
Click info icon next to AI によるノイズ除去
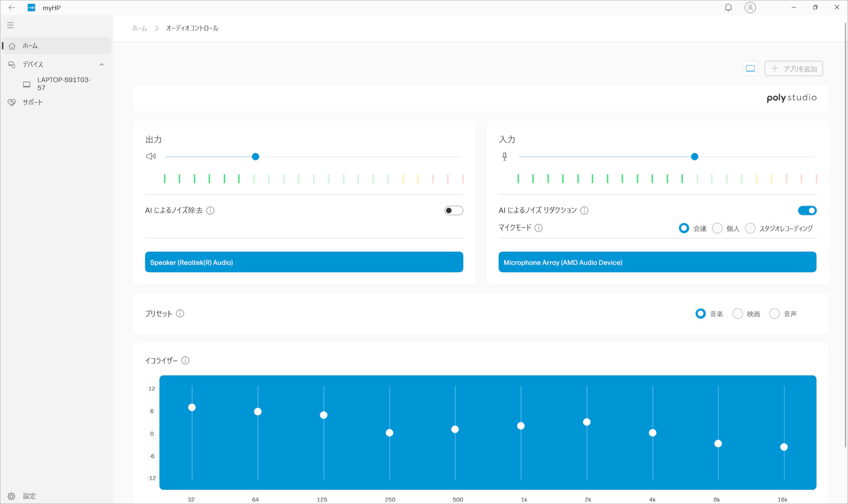click(x=210, y=211)
